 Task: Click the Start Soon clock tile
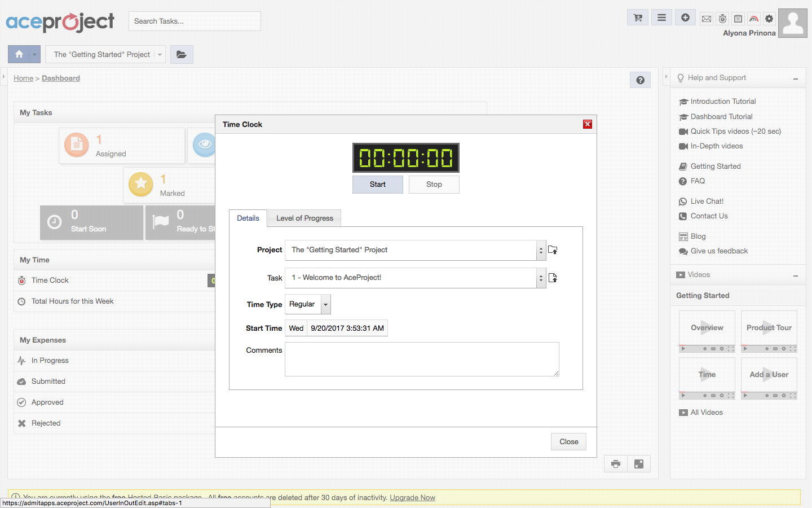tap(91, 222)
